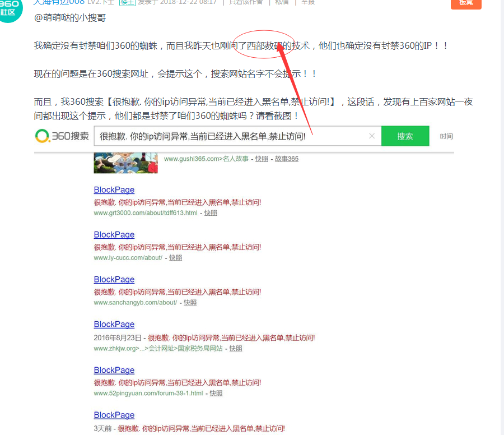Click the 3天前 timestamp text
Image resolution: width=504 pixels, height=435 pixels.
point(102,429)
